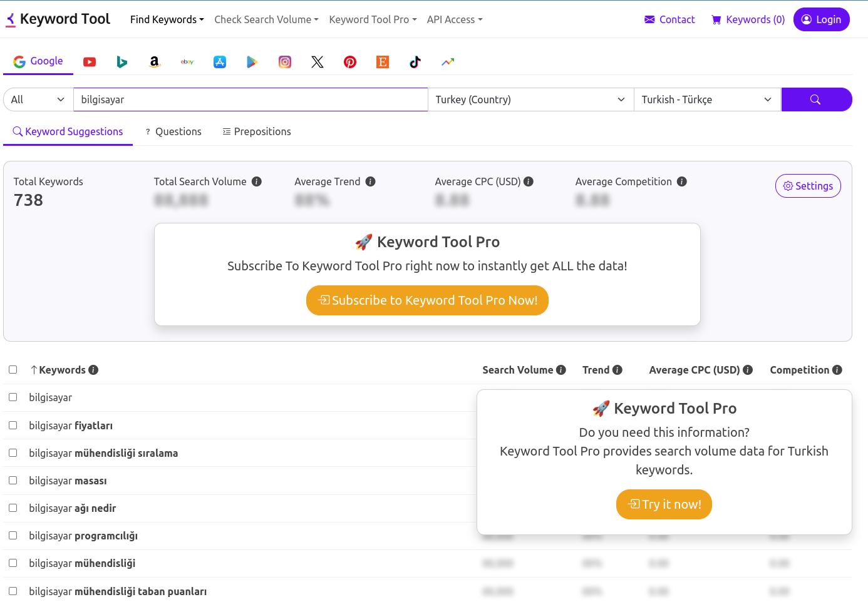Expand the API Access menu
Image resolution: width=868 pixels, height=602 pixels.
click(455, 19)
